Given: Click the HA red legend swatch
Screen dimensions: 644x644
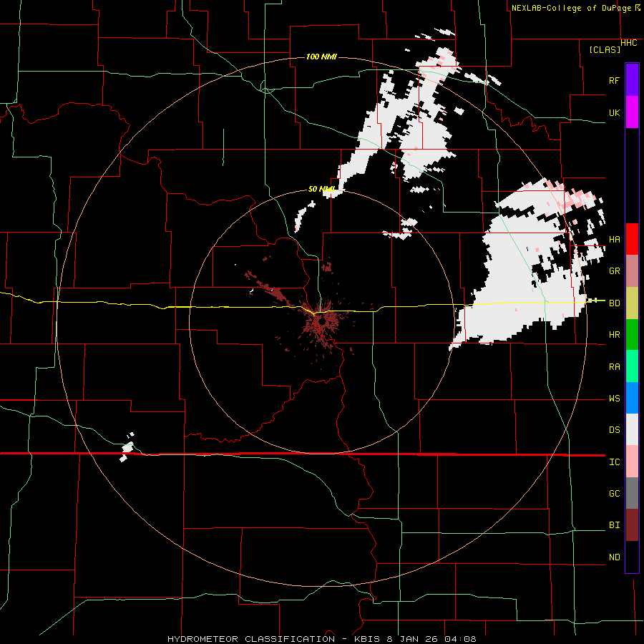Looking at the screenshot, I should pyautogui.click(x=632, y=239).
